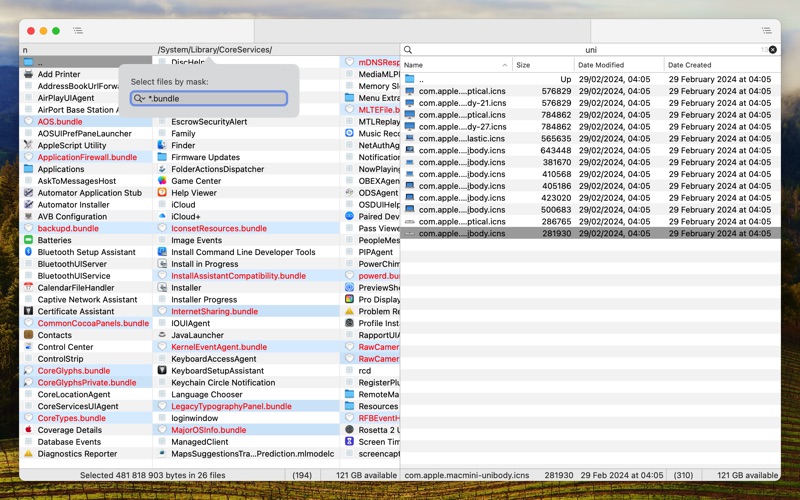Sort by the Date Created column header
The image size is (800, 500).
722,65
